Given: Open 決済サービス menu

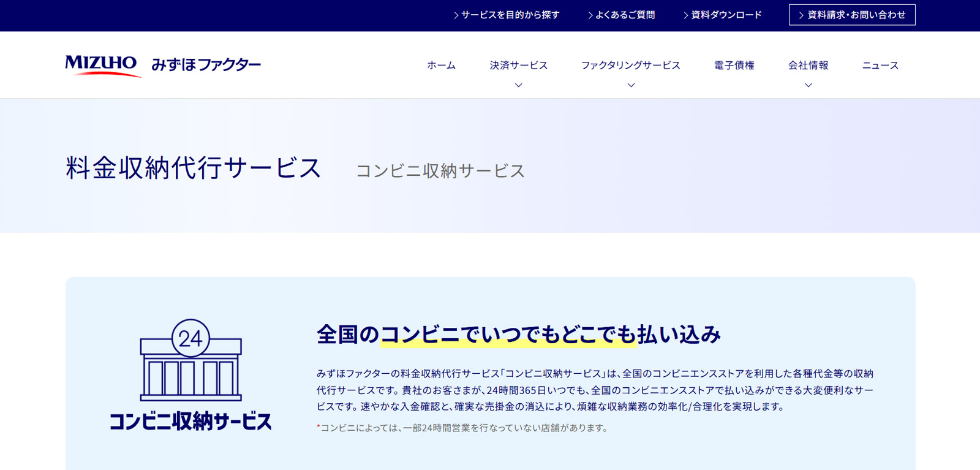Looking at the screenshot, I should [519, 65].
